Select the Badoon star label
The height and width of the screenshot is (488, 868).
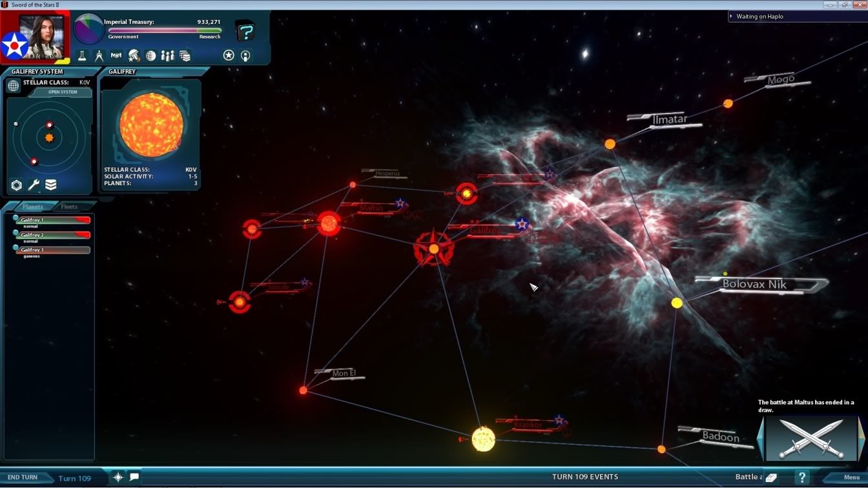[721, 436]
